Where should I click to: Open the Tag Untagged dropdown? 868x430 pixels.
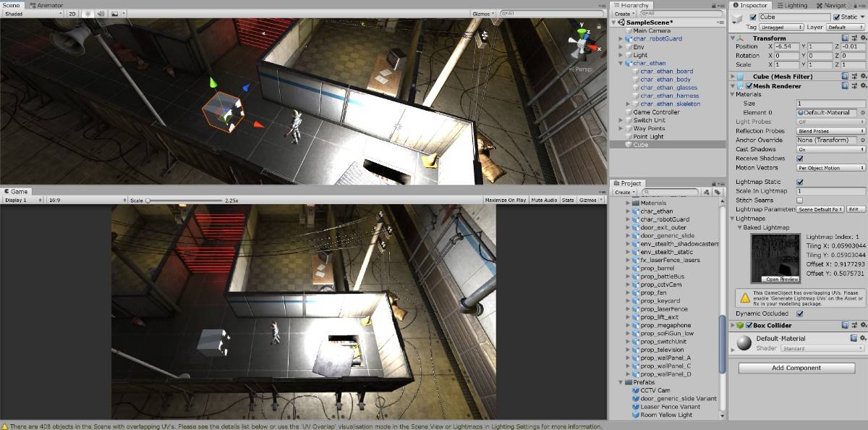click(x=782, y=27)
